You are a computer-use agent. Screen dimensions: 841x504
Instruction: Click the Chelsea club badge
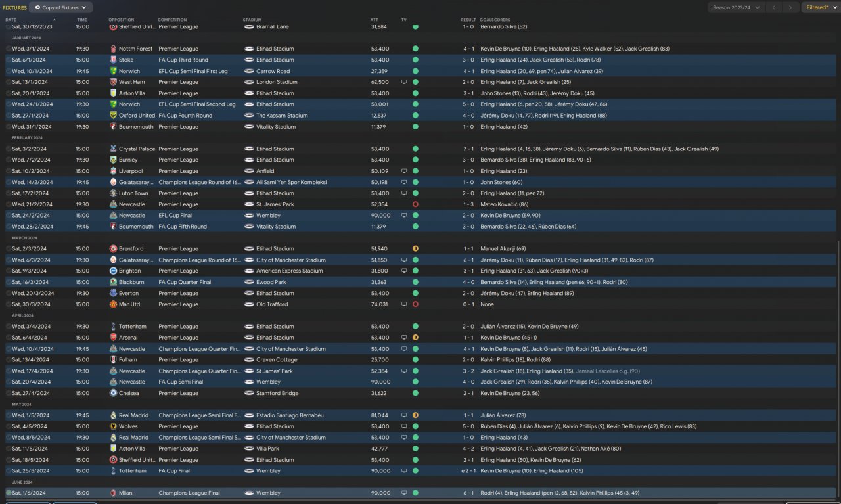tap(114, 393)
